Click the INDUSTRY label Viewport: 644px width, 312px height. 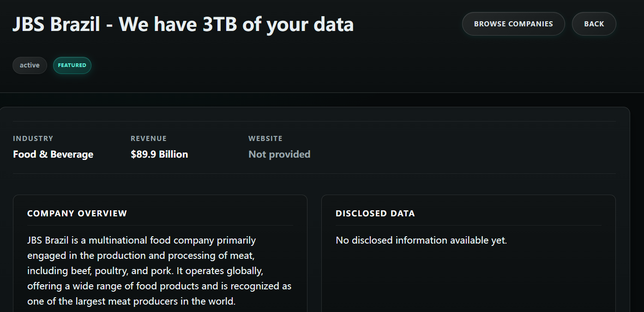tap(33, 139)
